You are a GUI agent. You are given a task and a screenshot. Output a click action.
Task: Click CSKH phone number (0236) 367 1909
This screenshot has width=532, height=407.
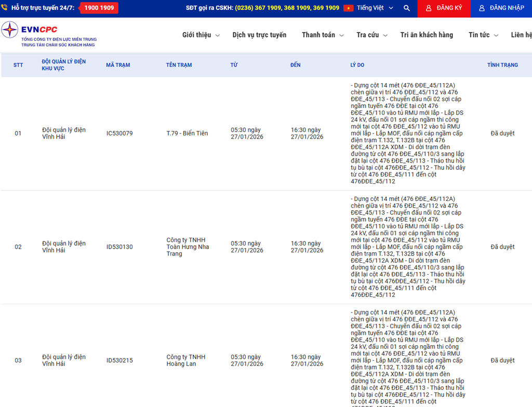click(258, 8)
